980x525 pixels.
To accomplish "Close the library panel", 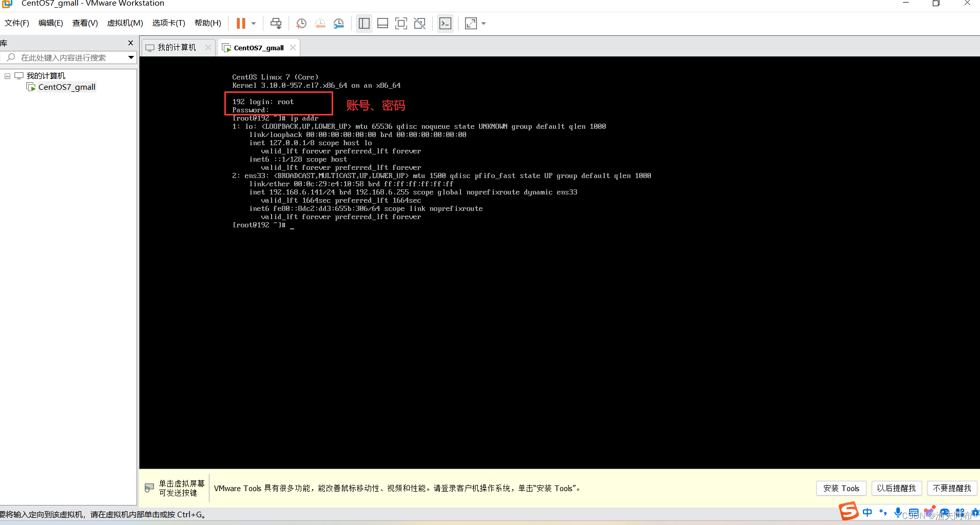I will pyautogui.click(x=130, y=43).
